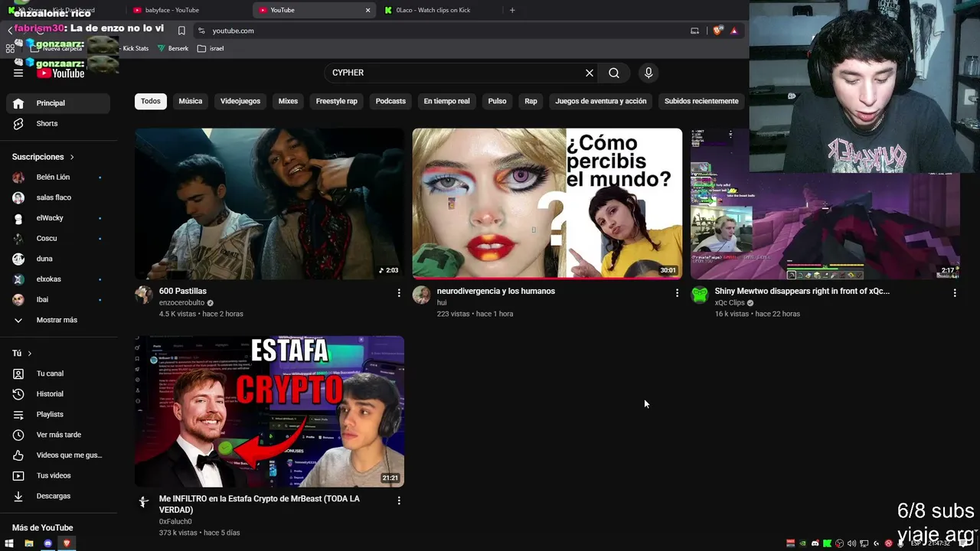
Task: Close the active YouTube tab
Action: (x=367, y=10)
